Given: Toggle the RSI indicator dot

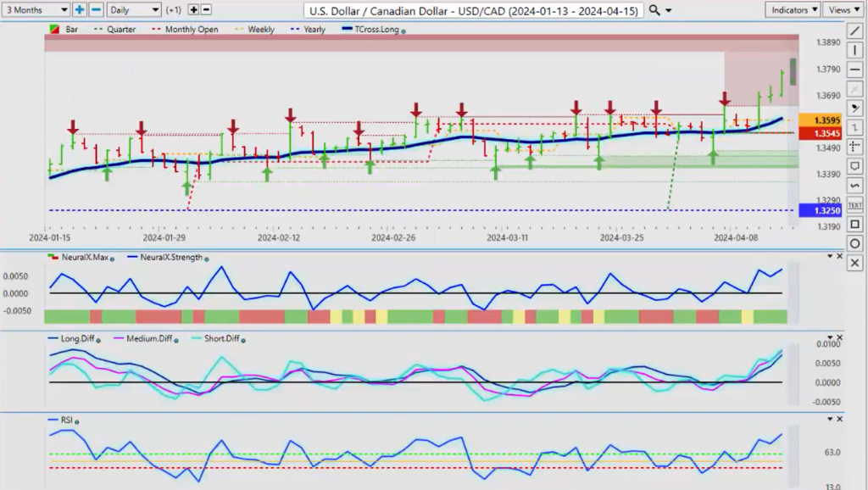Looking at the screenshot, I should coord(76,422).
